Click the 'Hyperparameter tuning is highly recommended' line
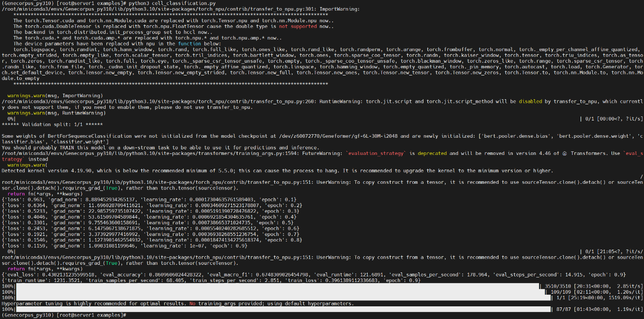This screenshot has width=644, height=319. click(177, 304)
